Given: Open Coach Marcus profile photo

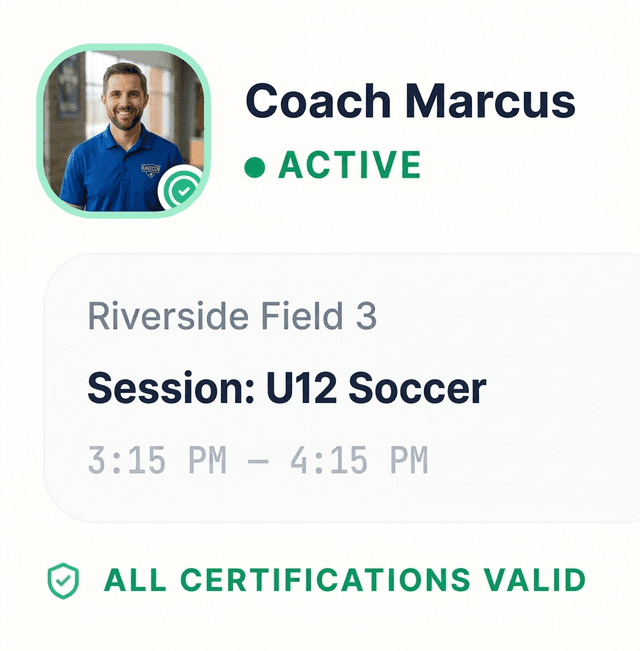Looking at the screenshot, I should point(122,129).
